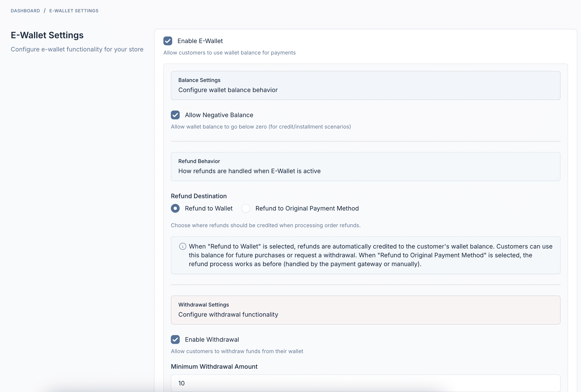Click the Balance Settings section header
This screenshot has width=581, height=392.
(199, 80)
